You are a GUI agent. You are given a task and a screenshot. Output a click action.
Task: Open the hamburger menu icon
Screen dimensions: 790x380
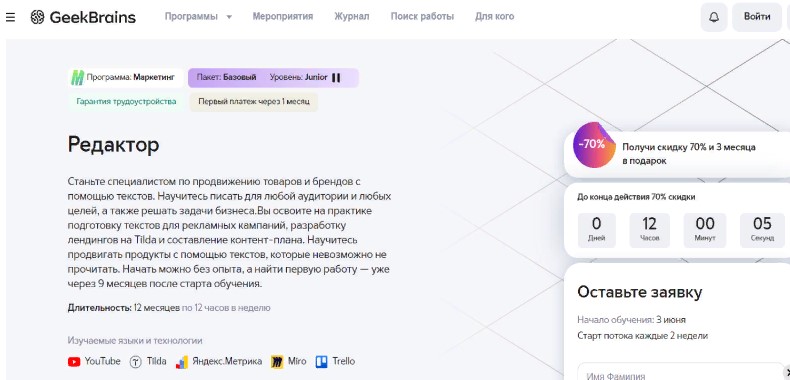pyautogui.click(x=10, y=17)
